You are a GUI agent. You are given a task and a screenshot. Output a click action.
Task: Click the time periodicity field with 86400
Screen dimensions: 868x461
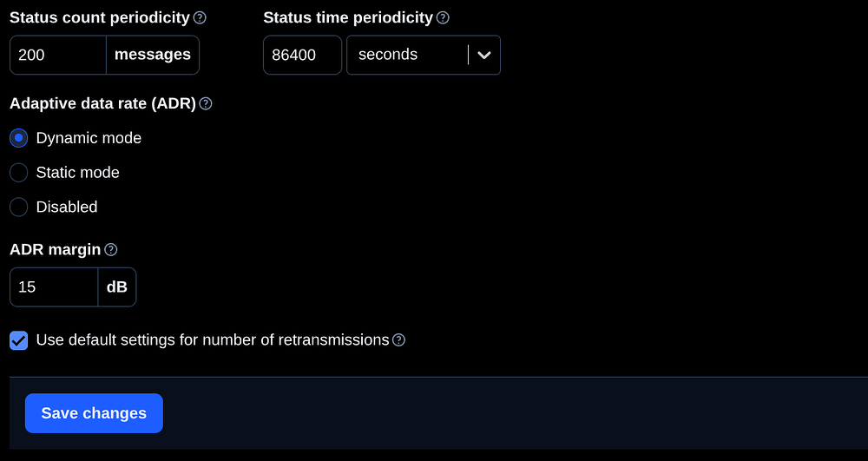(x=302, y=55)
